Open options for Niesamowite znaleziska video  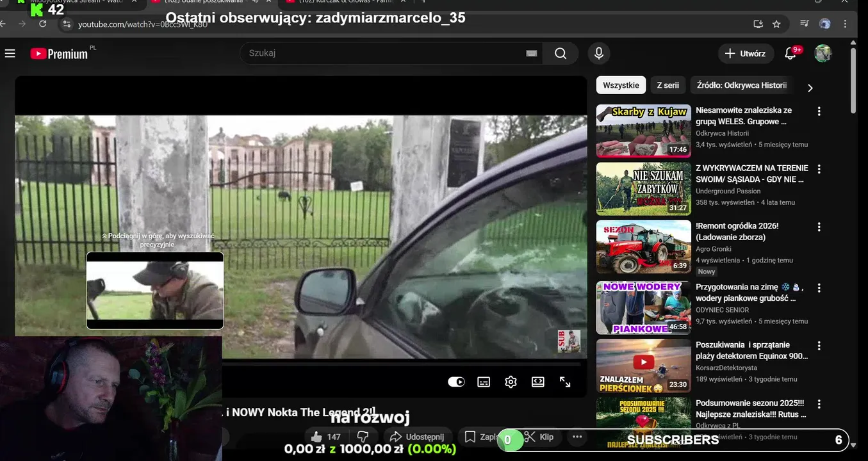819,111
